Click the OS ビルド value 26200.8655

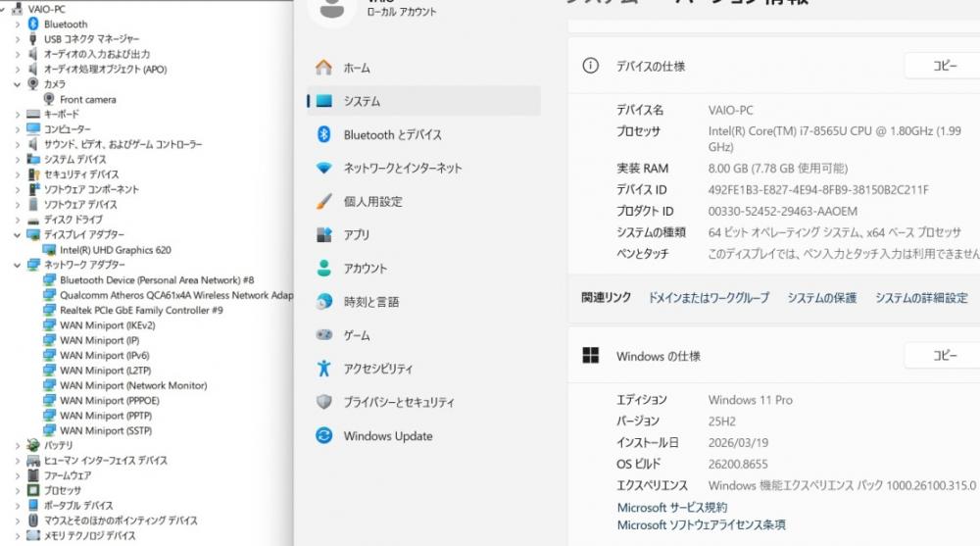(738, 464)
